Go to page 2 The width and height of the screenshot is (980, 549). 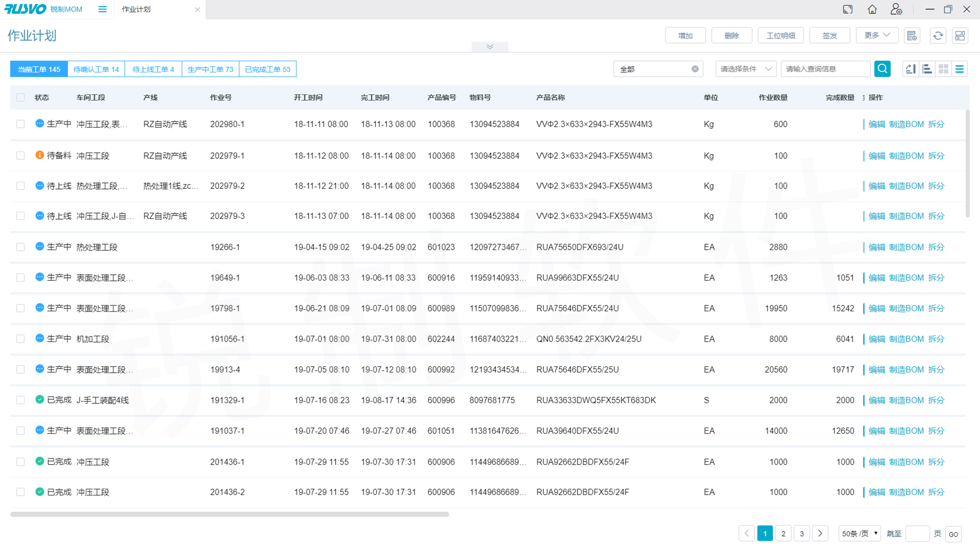click(x=783, y=533)
